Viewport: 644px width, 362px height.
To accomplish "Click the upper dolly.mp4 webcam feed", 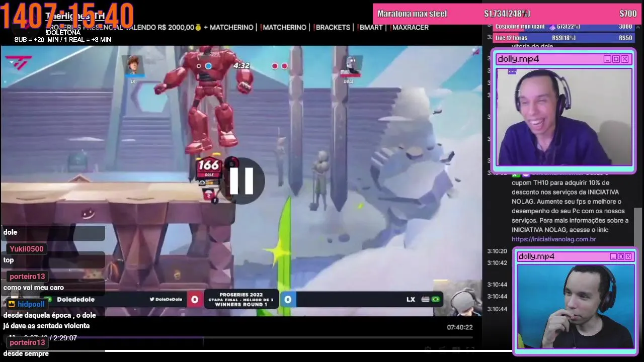I will [564, 117].
